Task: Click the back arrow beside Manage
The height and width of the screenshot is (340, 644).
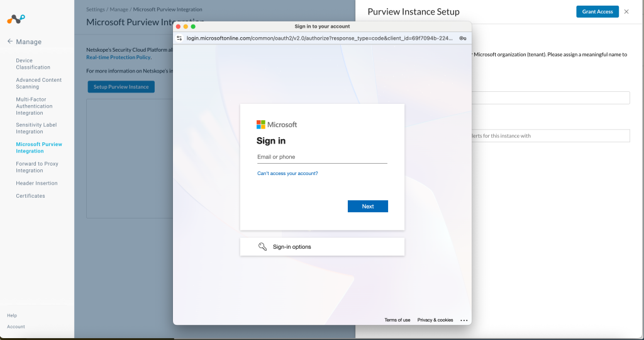Action: tap(10, 41)
